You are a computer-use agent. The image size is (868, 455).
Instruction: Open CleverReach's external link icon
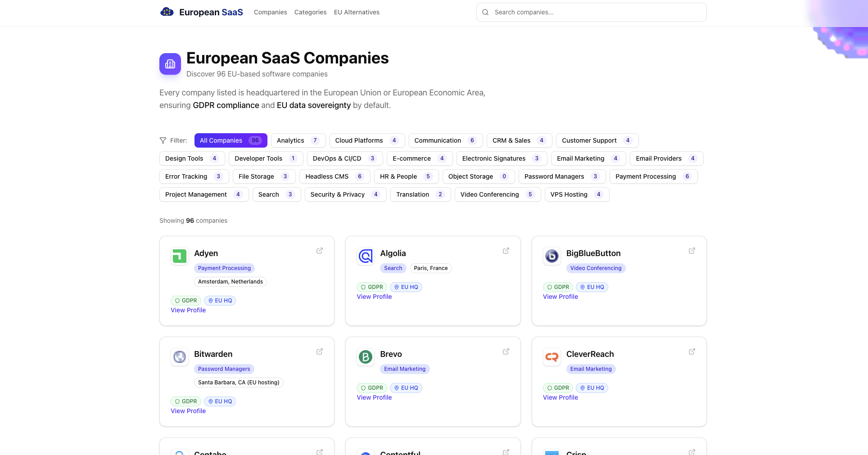tap(692, 351)
